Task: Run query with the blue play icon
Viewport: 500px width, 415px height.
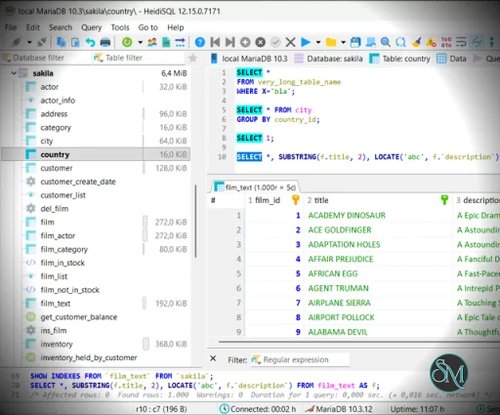Action: (305, 42)
